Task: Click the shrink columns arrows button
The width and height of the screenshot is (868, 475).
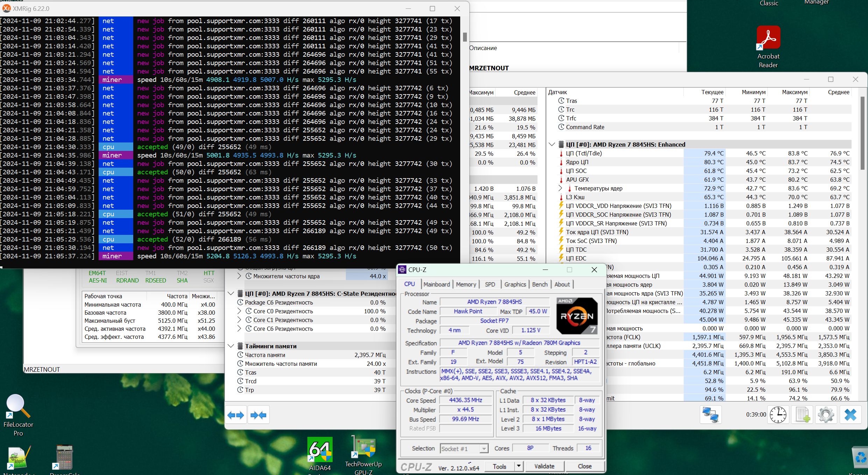Action: (258, 415)
